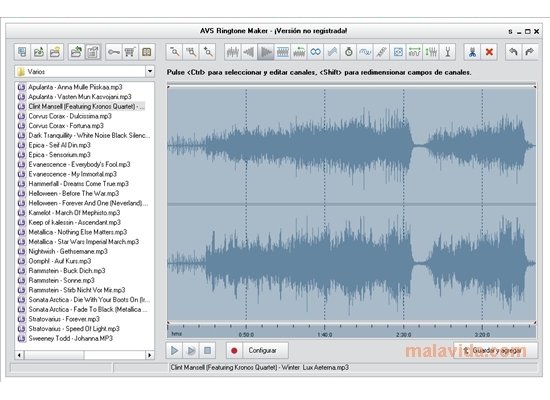Apply the fade-out left triangle effect
Viewport: 550px width, 400px height.
tap(249, 52)
